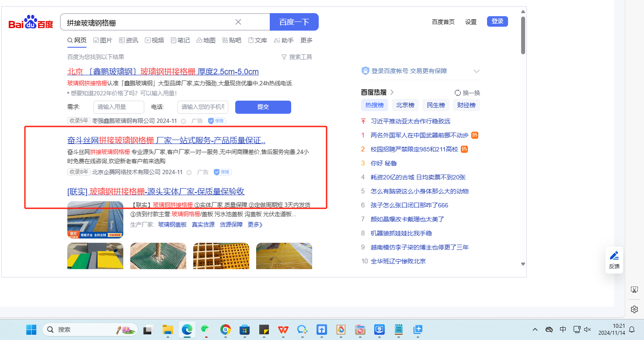
Task: Open the ad dropdown beside 枣强鑫鹏 广告
Action: tap(184, 121)
